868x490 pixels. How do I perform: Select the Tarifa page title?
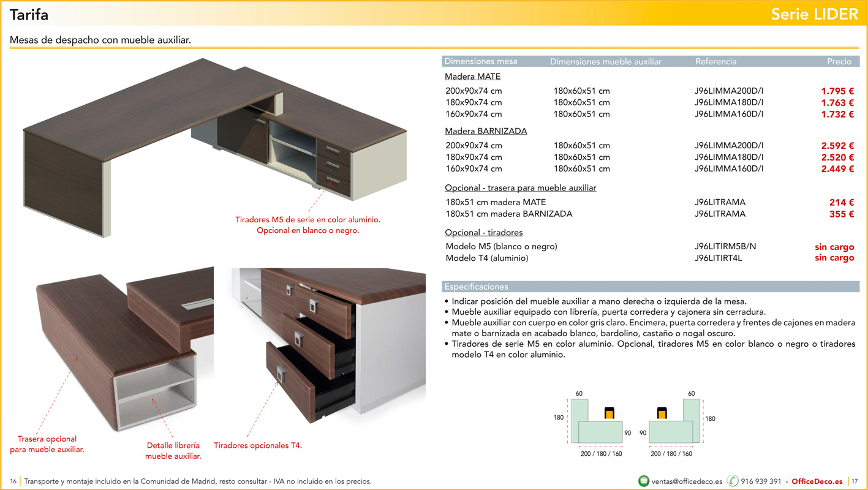(29, 14)
